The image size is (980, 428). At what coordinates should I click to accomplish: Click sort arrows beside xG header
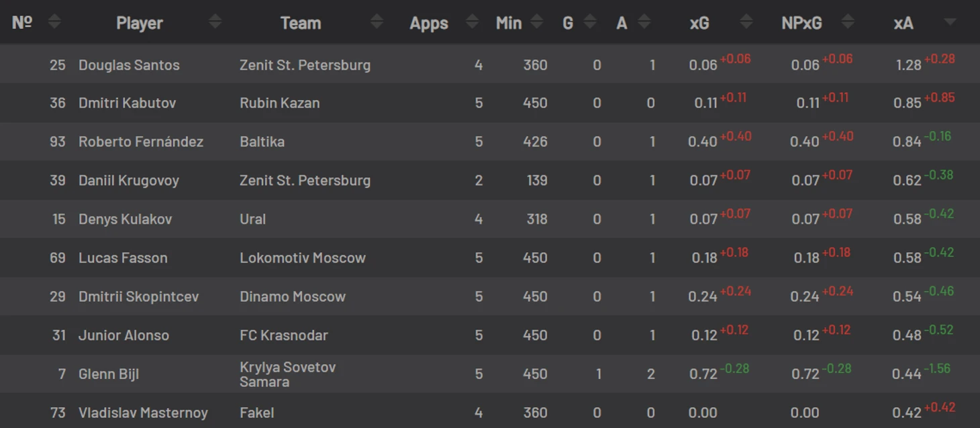[746, 22]
